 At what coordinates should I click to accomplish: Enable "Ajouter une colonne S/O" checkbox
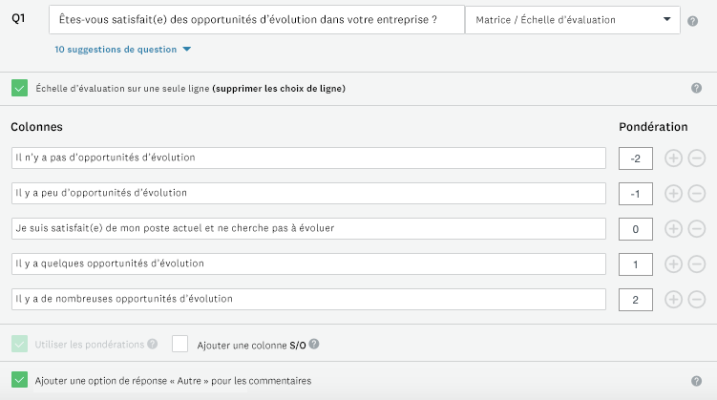tap(180, 344)
